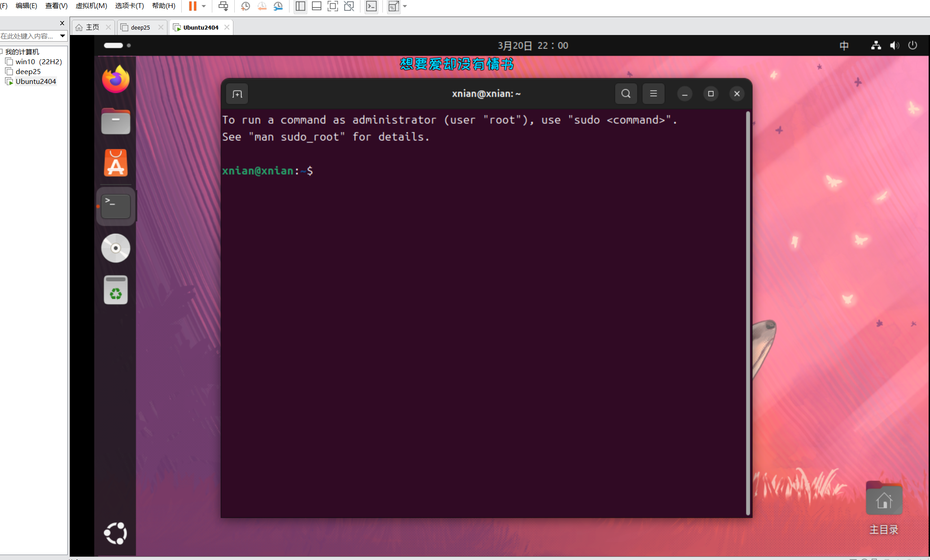Click the terminal vertical scrollbar
The image size is (930, 560).
[x=748, y=314]
